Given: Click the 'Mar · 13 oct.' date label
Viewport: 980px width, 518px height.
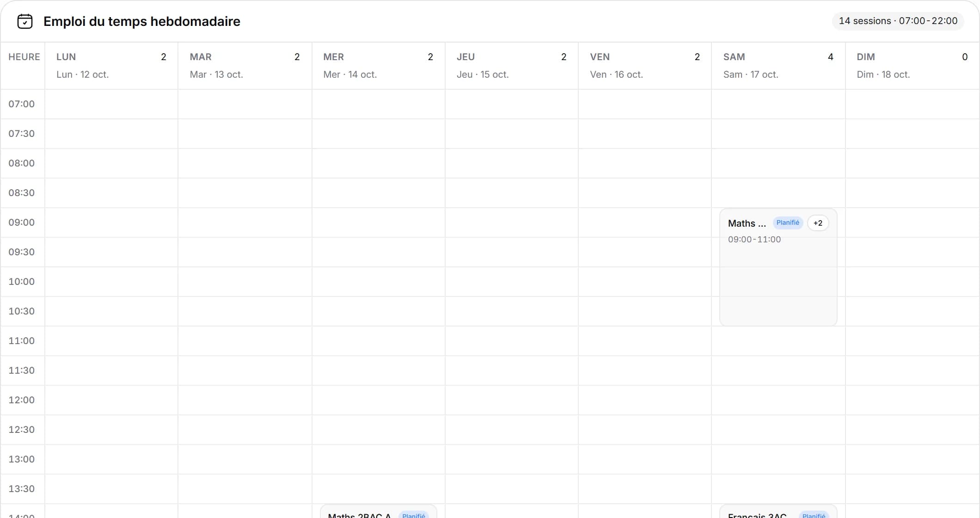Looking at the screenshot, I should [x=216, y=74].
